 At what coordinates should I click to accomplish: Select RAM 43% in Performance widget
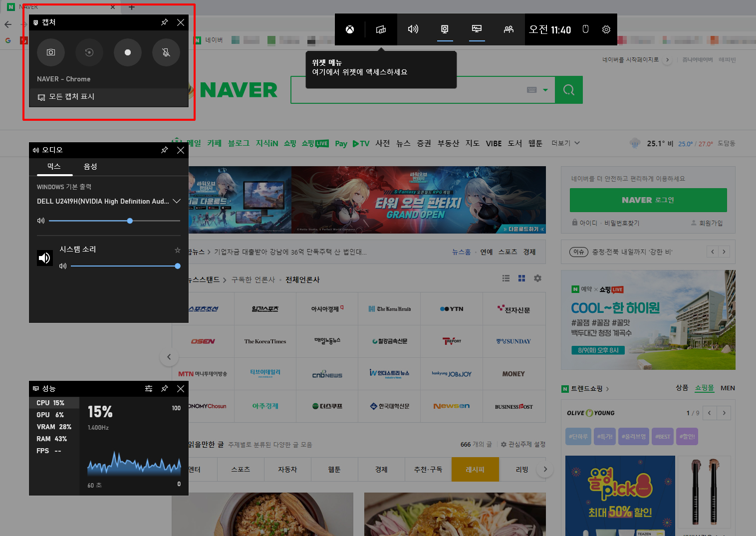coord(54,439)
